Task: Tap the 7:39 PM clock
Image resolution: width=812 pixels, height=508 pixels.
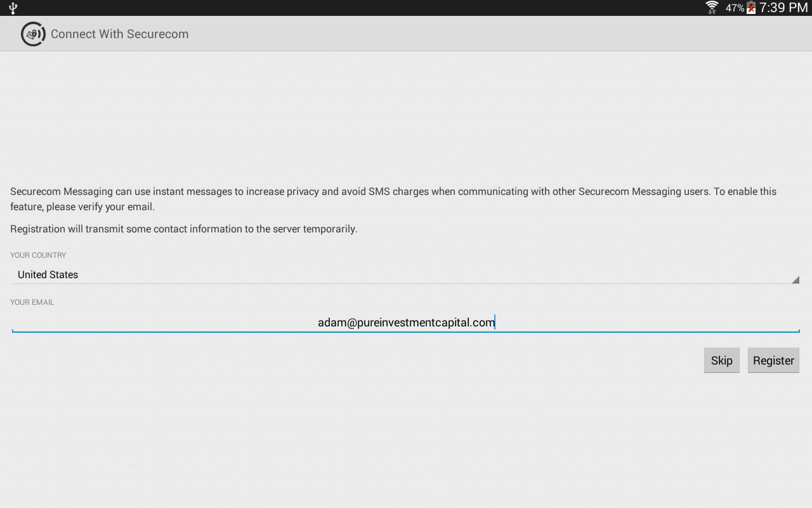Action: click(x=783, y=8)
